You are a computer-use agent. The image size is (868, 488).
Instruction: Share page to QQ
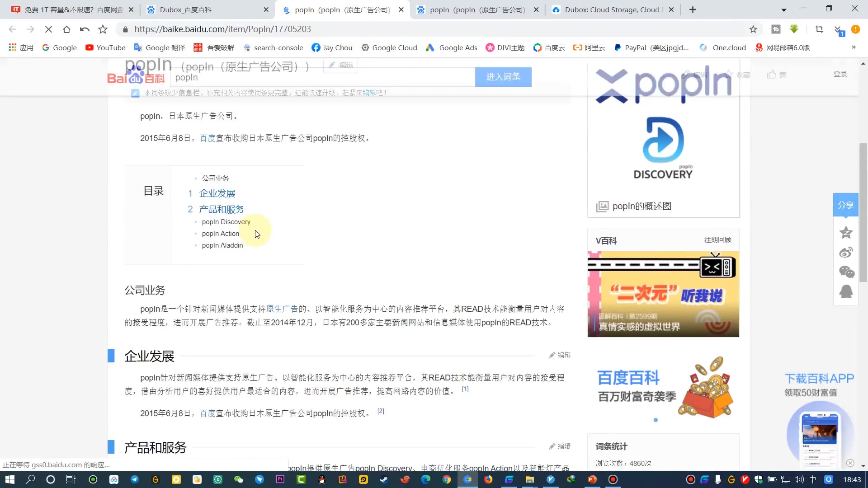[x=846, y=291]
